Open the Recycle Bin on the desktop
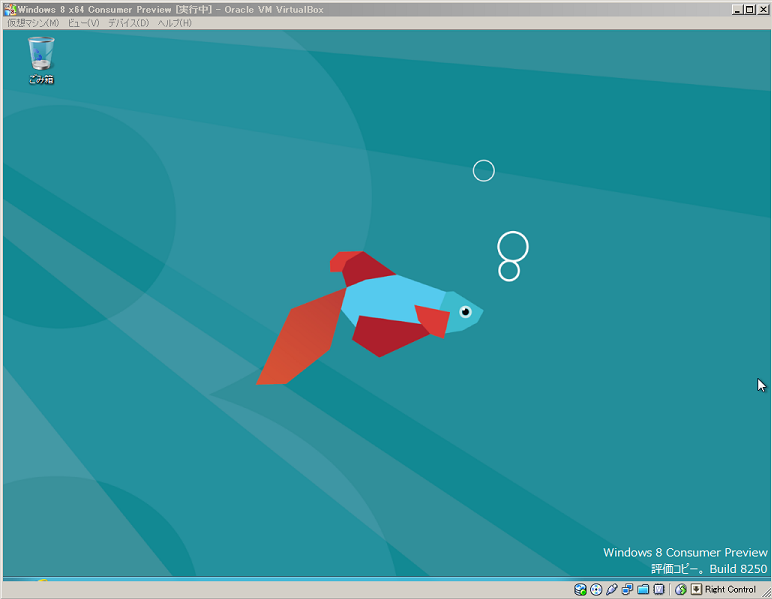 tap(41, 58)
